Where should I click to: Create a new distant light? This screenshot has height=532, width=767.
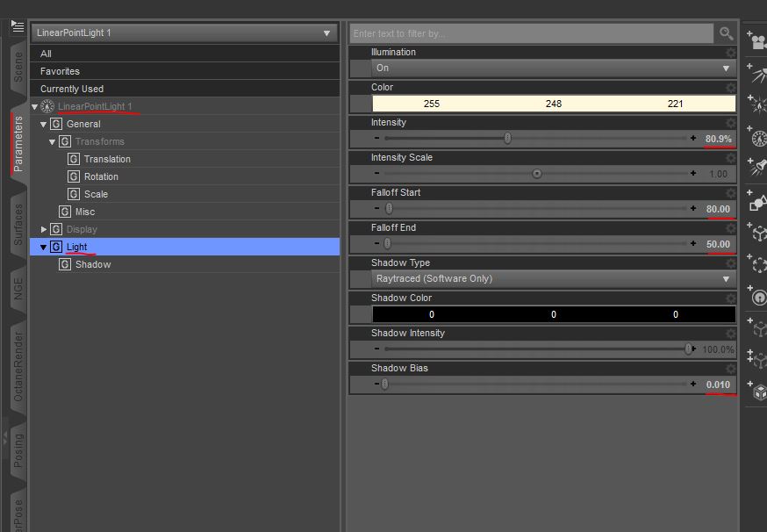point(756,74)
